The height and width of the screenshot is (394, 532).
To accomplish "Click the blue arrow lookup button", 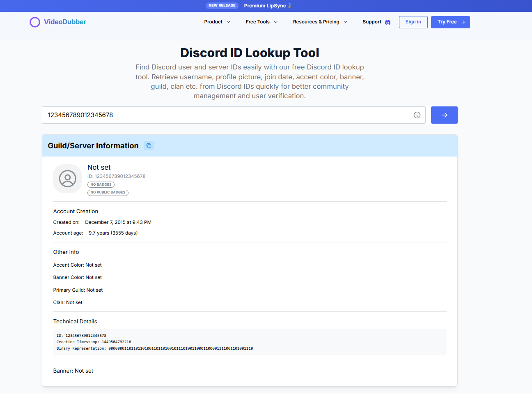I will [x=444, y=115].
